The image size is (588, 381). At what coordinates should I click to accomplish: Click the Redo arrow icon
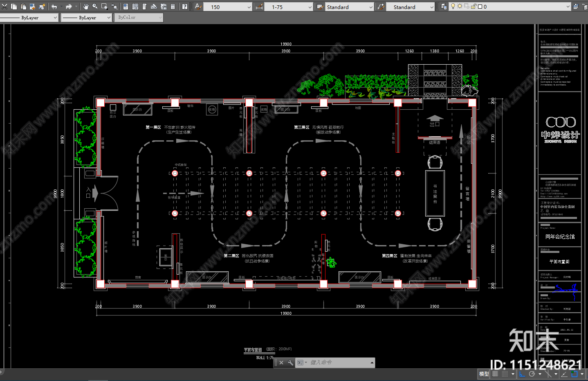tap(69, 7)
